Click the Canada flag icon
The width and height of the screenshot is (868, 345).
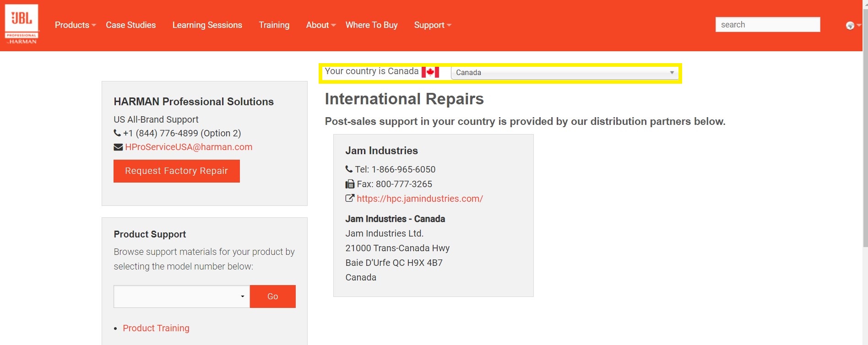(430, 72)
